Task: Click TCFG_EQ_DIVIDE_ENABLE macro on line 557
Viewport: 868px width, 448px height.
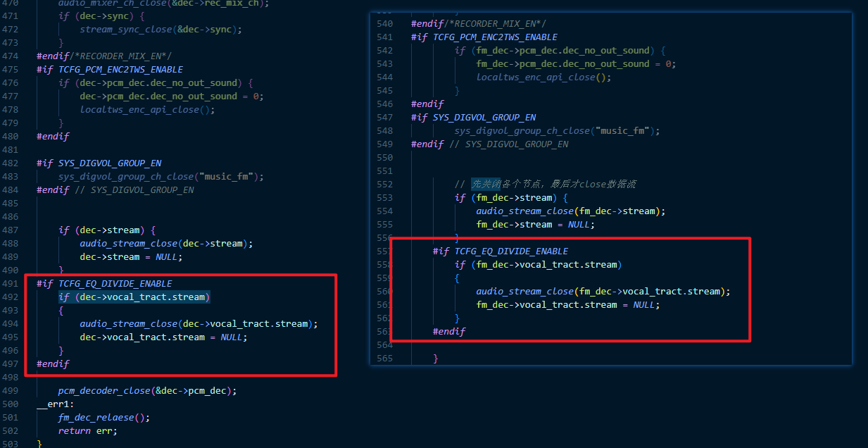Action: [511, 251]
